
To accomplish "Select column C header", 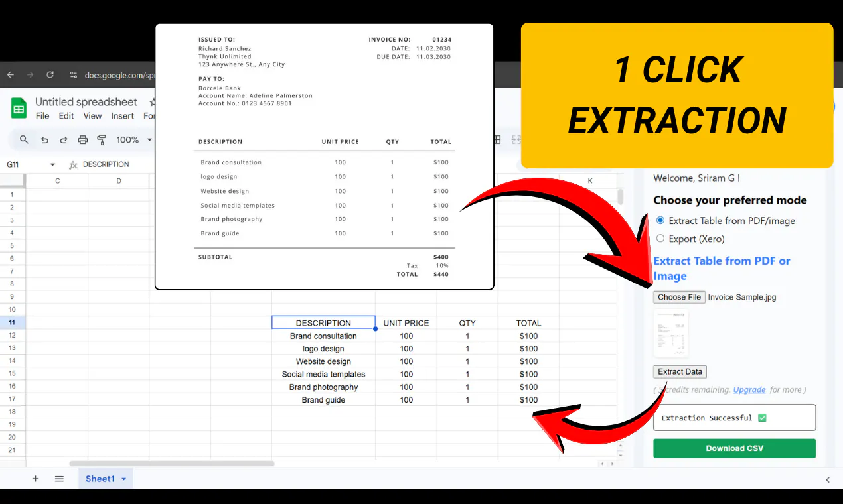I will [x=58, y=181].
